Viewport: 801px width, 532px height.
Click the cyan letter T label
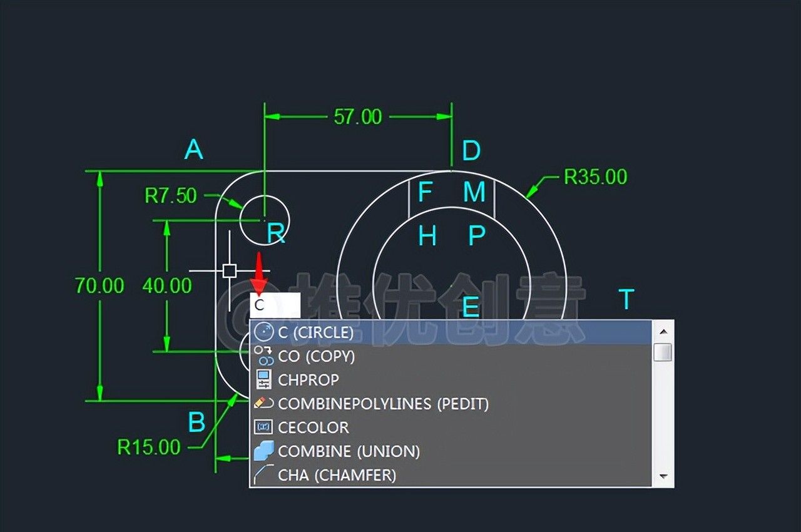626,300
